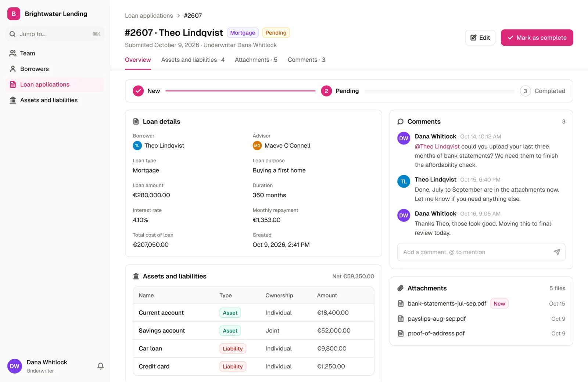Click the Pending status badge in header
The width and height of the screenshot is (588, 382).
276,33
